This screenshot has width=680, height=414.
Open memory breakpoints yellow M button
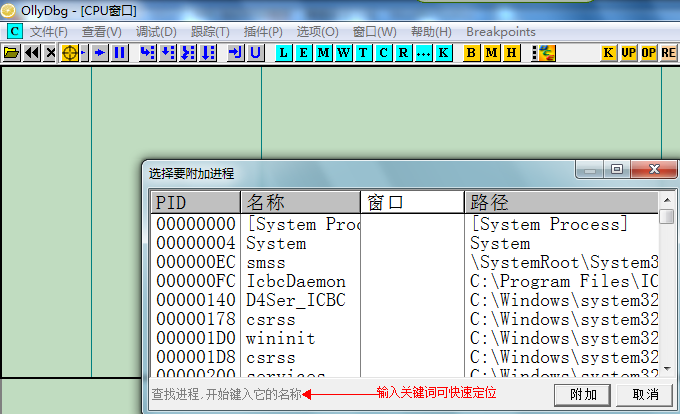tap(491, 53)
